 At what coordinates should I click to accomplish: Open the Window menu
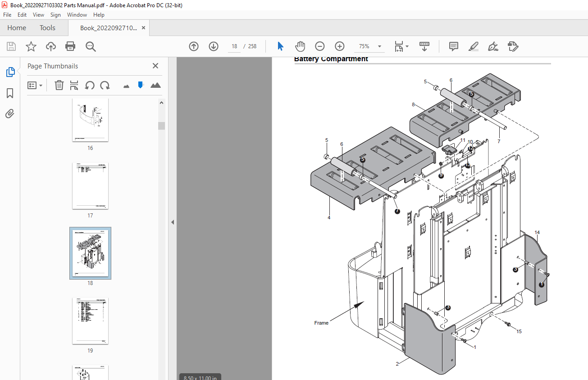77,15
